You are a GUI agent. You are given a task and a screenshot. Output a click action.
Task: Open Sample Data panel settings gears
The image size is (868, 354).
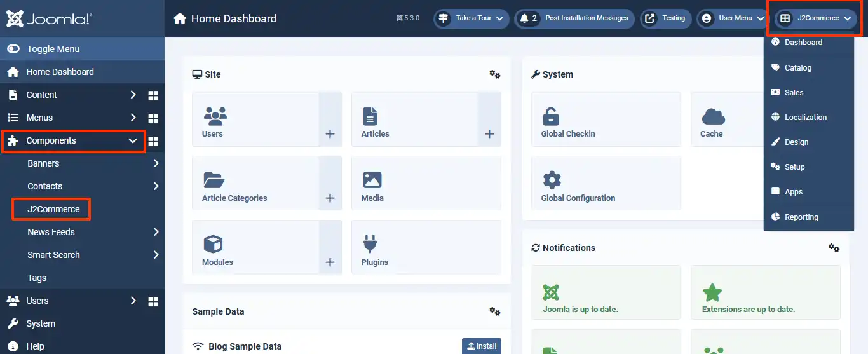pos(495,311)
